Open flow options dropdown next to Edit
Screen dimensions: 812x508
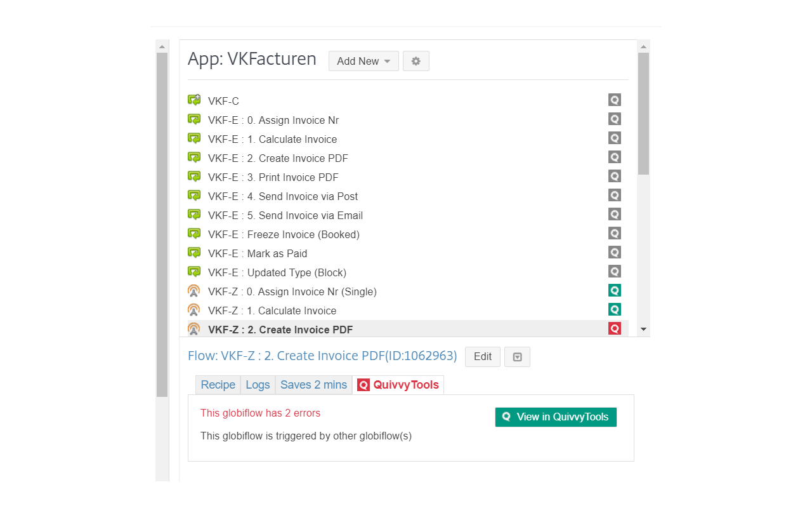517,357
